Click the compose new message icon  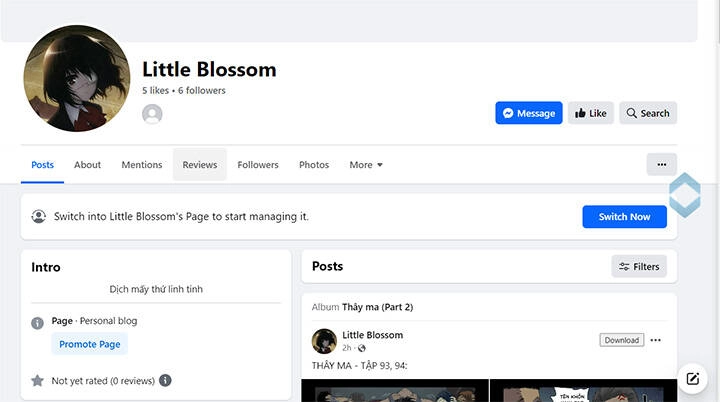(692, 379)
